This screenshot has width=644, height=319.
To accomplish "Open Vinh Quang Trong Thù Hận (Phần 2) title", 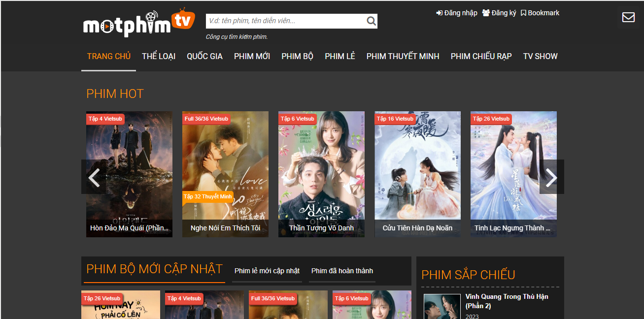I will (507, 301).
